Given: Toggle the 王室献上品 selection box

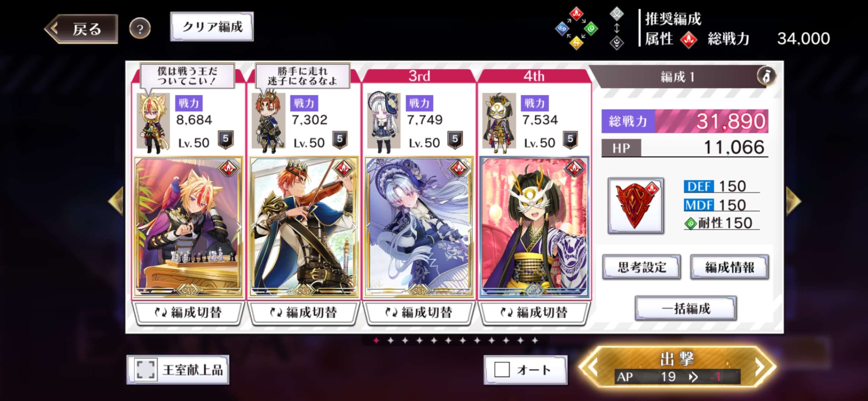Looking at the screenshot, I should click(145, 369).
